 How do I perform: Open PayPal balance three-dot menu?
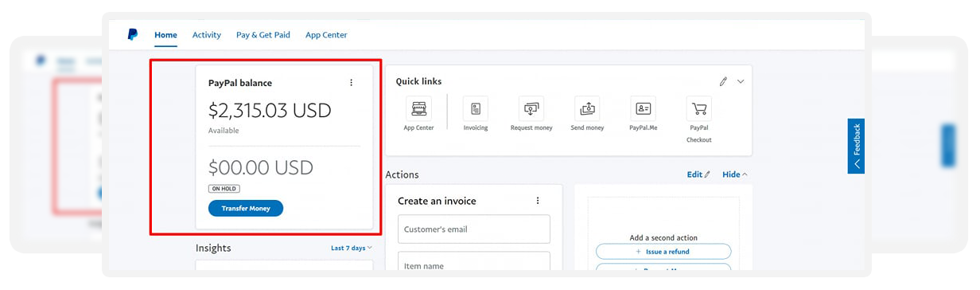coord(352,83)
